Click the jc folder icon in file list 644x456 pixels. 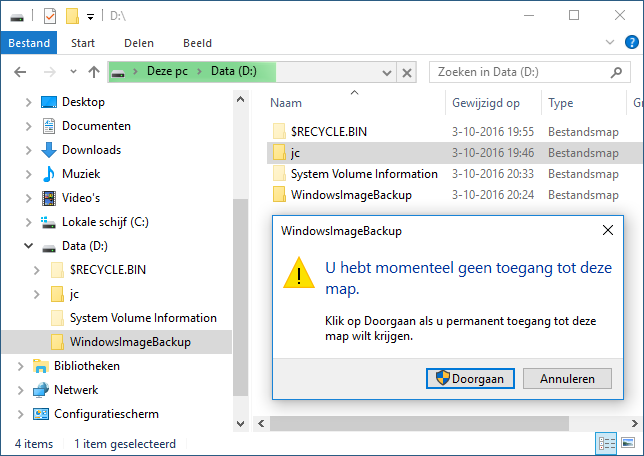pyautogui.click(x=279, y=152)
